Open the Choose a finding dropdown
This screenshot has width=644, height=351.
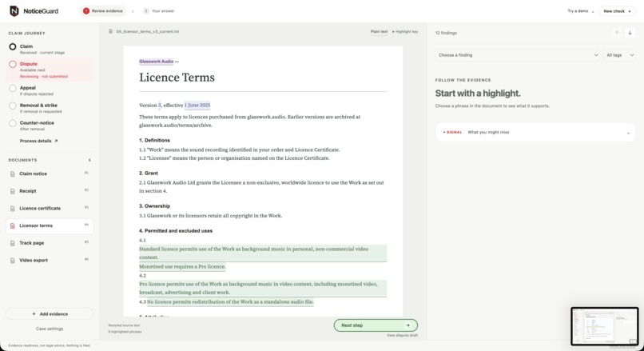(518, 55)
